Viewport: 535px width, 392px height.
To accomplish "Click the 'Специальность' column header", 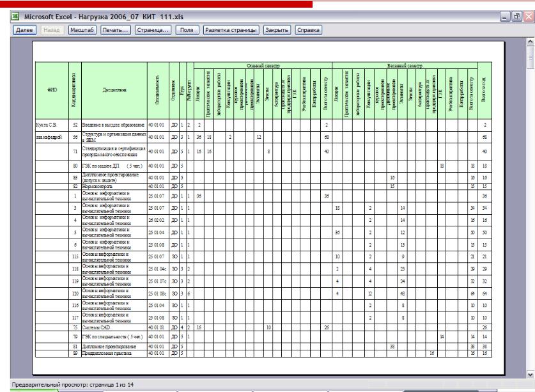I will (x=158, y=90).
